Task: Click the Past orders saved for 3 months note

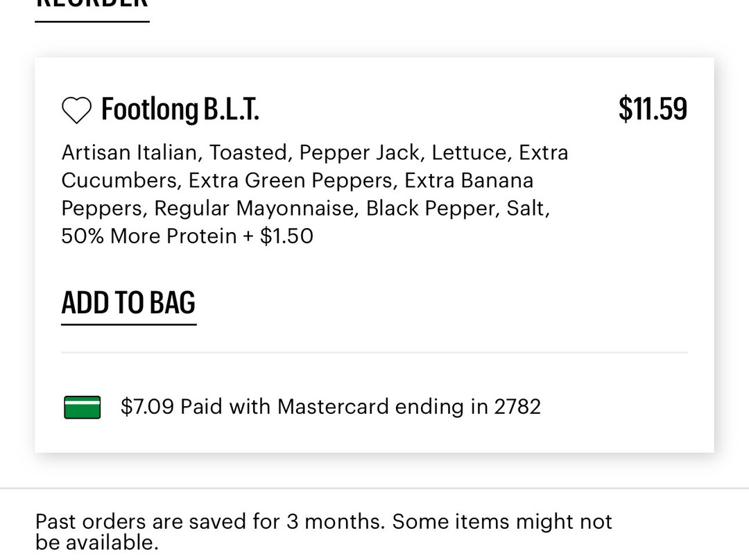Action: point(323,521)
